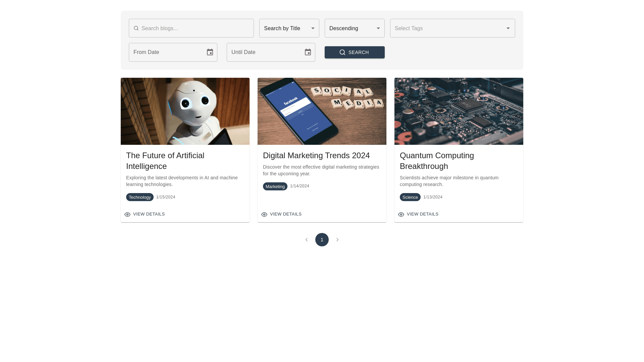Click the Science tag chip
The image size is (644, 362).
point(410,197)
